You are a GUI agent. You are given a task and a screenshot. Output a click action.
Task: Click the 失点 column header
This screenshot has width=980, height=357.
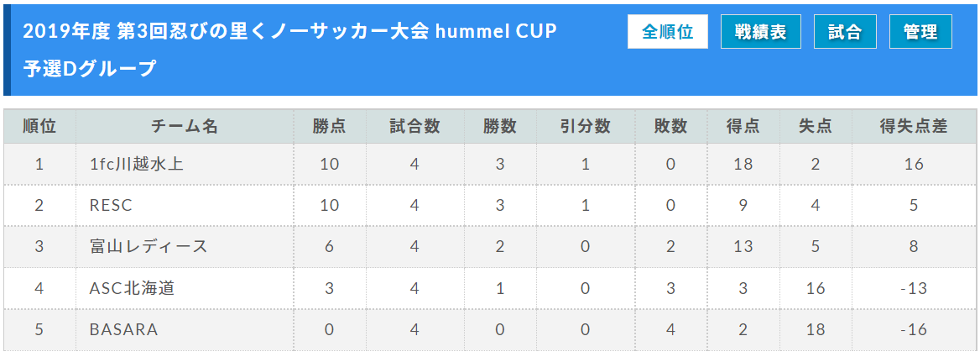pos(815,126)
